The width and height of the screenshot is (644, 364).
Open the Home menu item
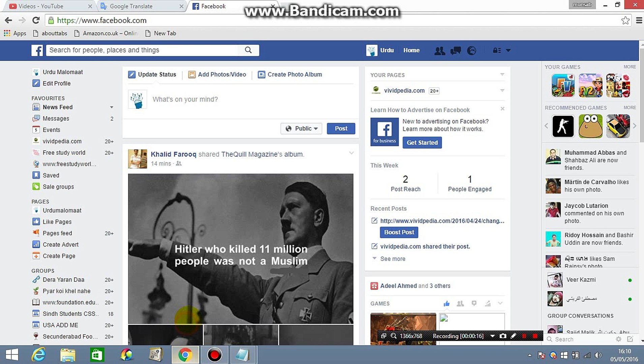(411, 50)
